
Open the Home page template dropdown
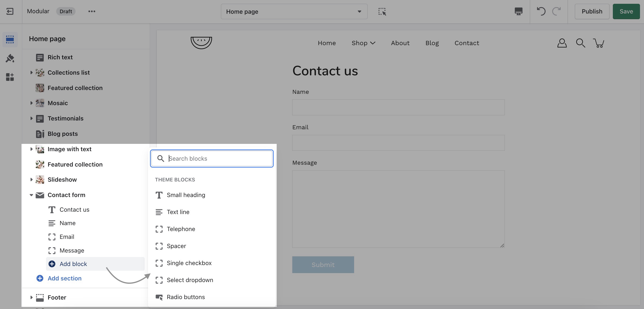pyautogui.click(x=294, y=12)
